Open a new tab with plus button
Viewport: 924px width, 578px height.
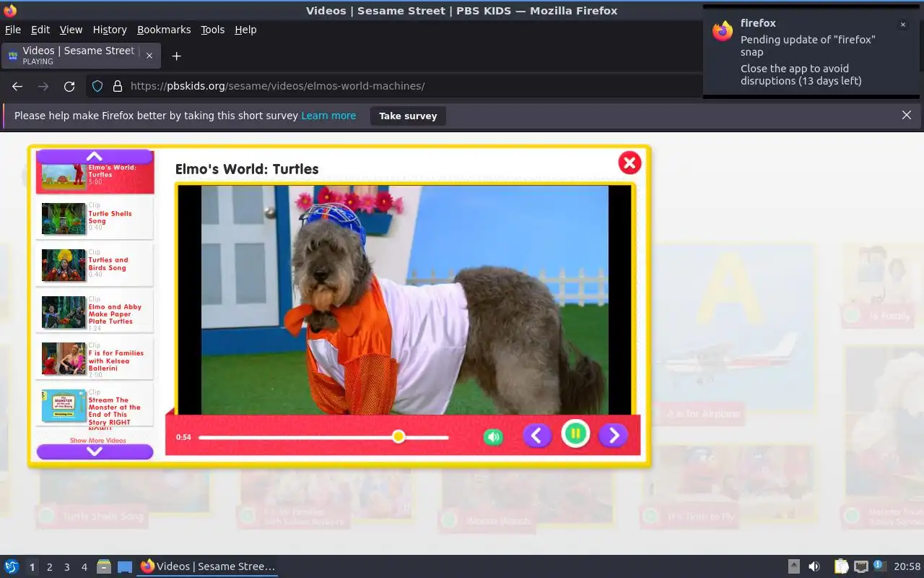[176, 56]
